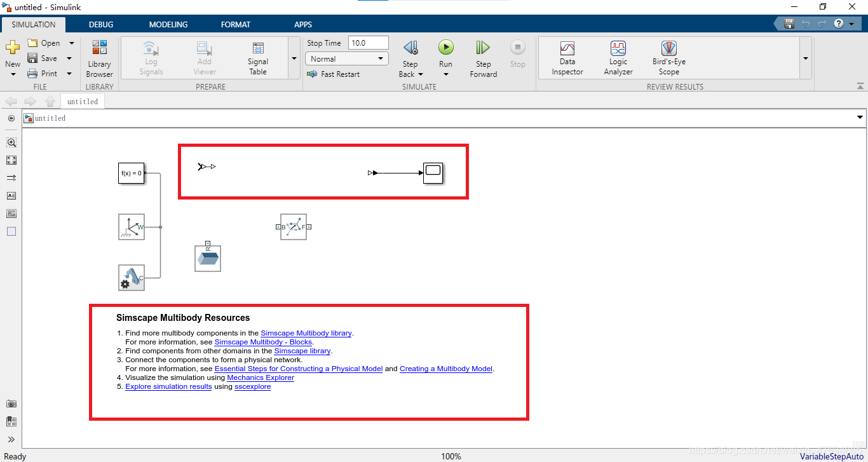The width and height of the screenshot is (868, 462).
Task: Expand the Review Results gallery
Action: coord(806,58)
